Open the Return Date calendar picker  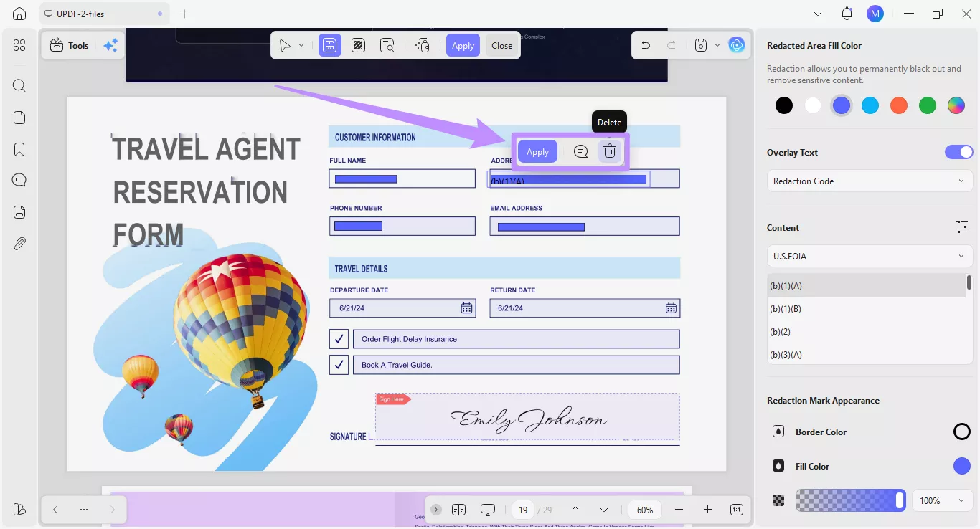coord(671,308)
